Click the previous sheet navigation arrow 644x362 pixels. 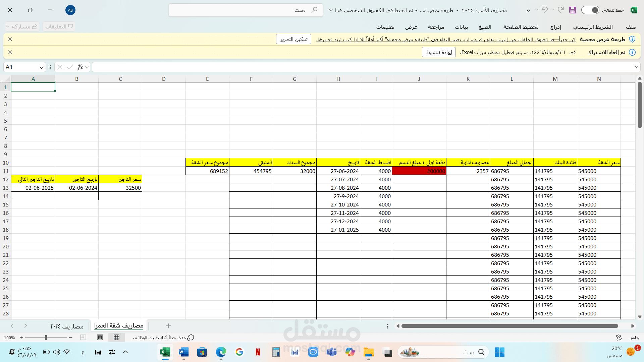click(12, 326)
